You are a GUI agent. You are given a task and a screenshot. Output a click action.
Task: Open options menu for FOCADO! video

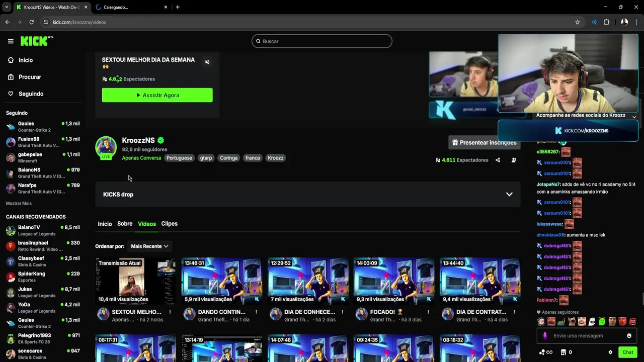(x=428, y=312)
